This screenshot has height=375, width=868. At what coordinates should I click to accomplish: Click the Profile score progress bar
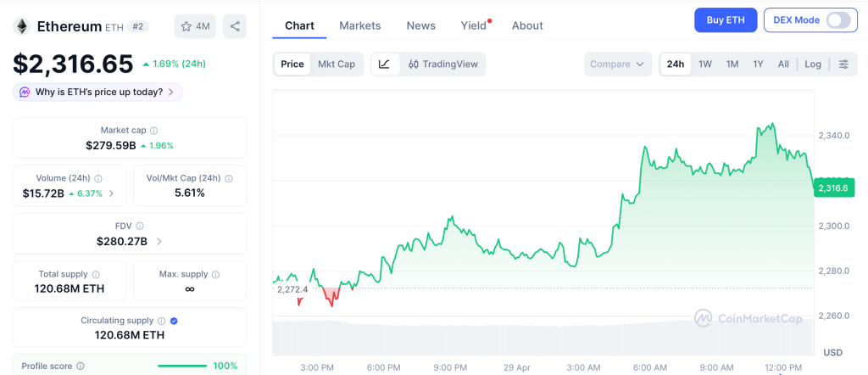coord(182,366)
